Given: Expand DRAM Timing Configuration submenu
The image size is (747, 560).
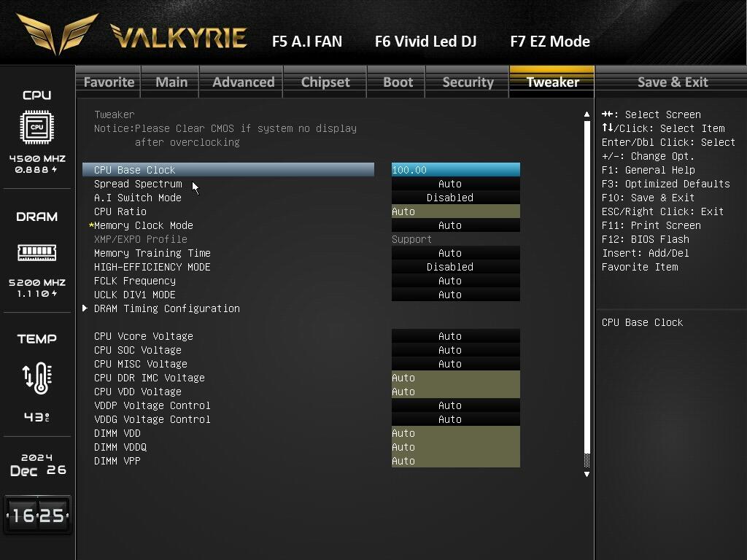Looking at the screenshot, I should click(x=166, y=308).
